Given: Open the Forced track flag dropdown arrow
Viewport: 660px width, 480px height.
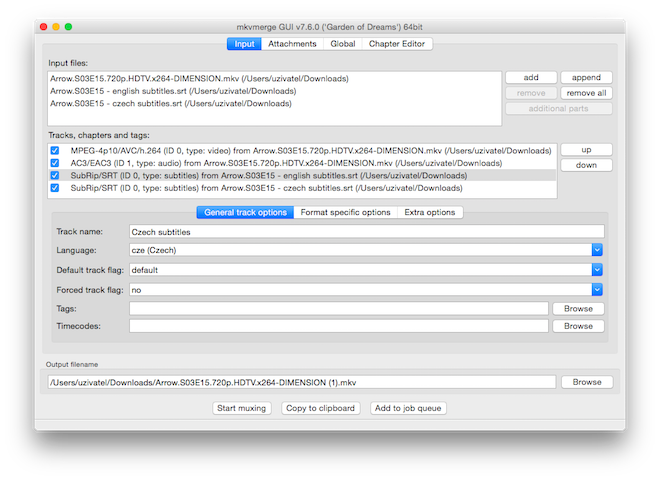Looking at the screenshot, I should tap(597, 290).
